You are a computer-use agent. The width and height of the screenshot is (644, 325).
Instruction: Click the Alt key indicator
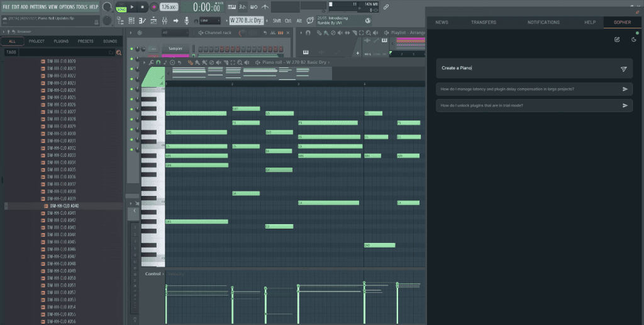[299, 21]
